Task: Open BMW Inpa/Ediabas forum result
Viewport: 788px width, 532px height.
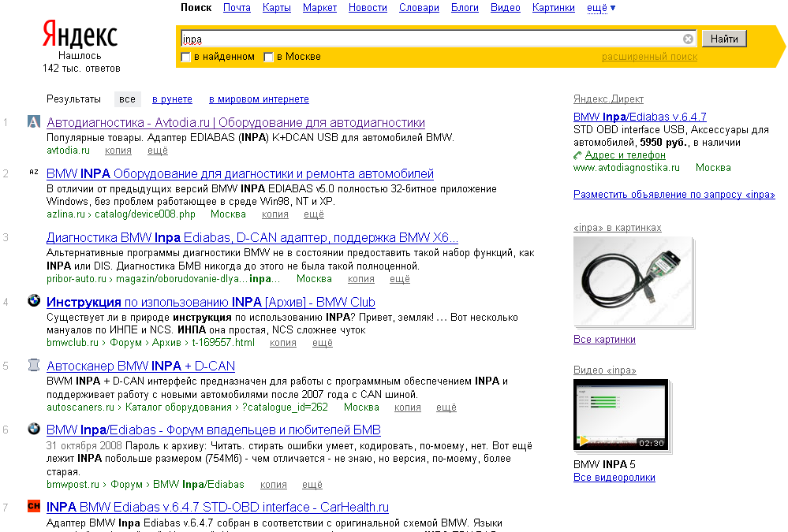Action: [x=214, y=430]
